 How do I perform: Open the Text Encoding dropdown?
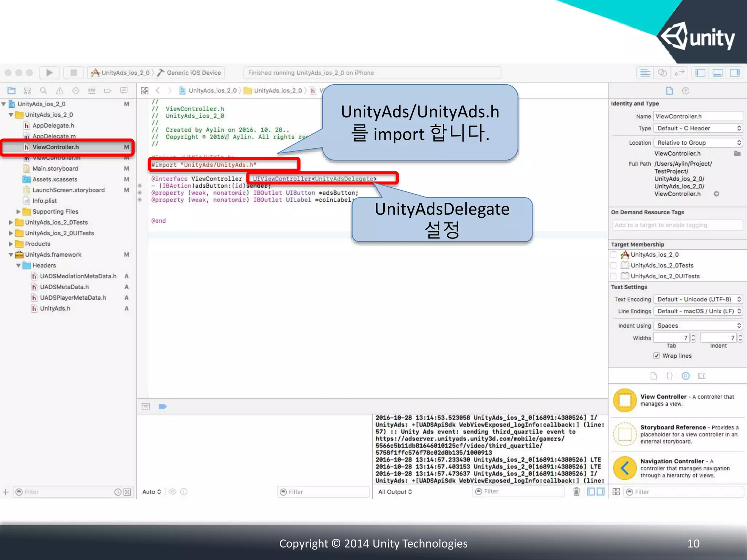(x=698, y=299)
